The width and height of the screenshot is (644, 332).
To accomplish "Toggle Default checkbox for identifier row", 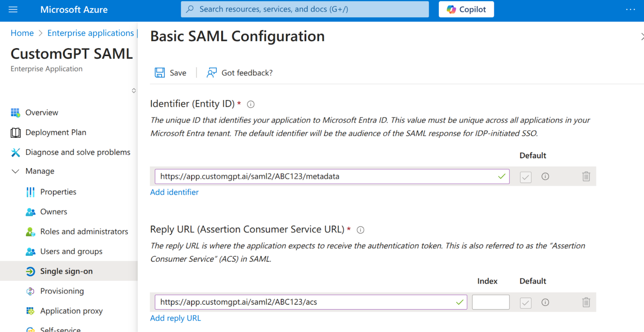I will pos(526,177).
